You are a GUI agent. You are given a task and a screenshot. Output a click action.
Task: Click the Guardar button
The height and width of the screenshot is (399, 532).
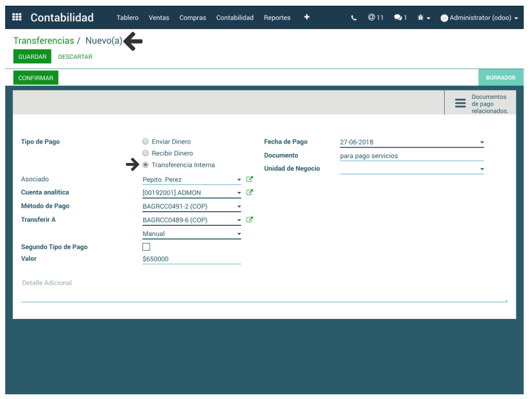(x=32, y=57)
